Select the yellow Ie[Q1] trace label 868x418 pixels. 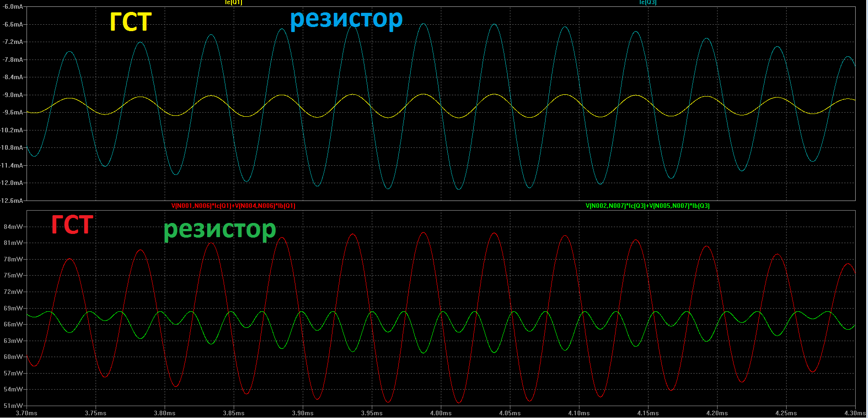coord(234,2)
